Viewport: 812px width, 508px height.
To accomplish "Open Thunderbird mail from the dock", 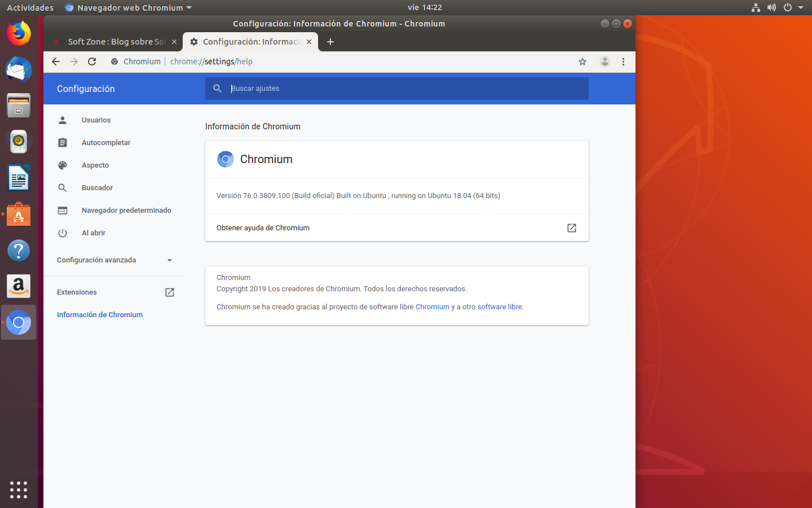I will [19, 69].
